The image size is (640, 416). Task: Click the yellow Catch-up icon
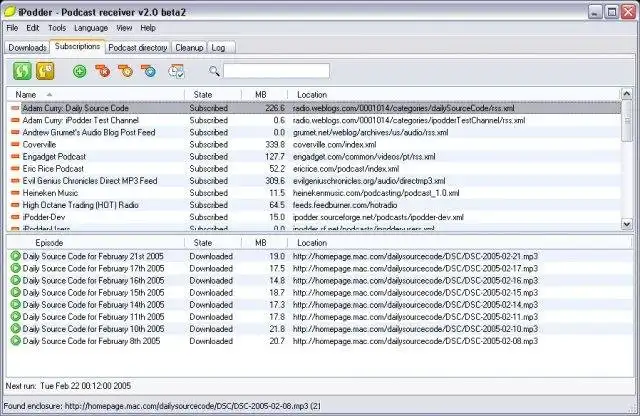(x=45, y=71)
